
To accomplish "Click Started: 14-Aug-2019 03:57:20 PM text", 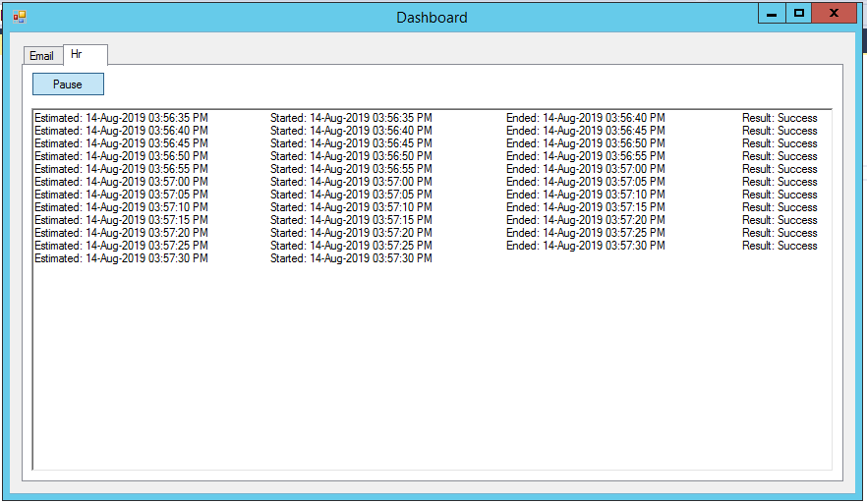I will 351,232.
